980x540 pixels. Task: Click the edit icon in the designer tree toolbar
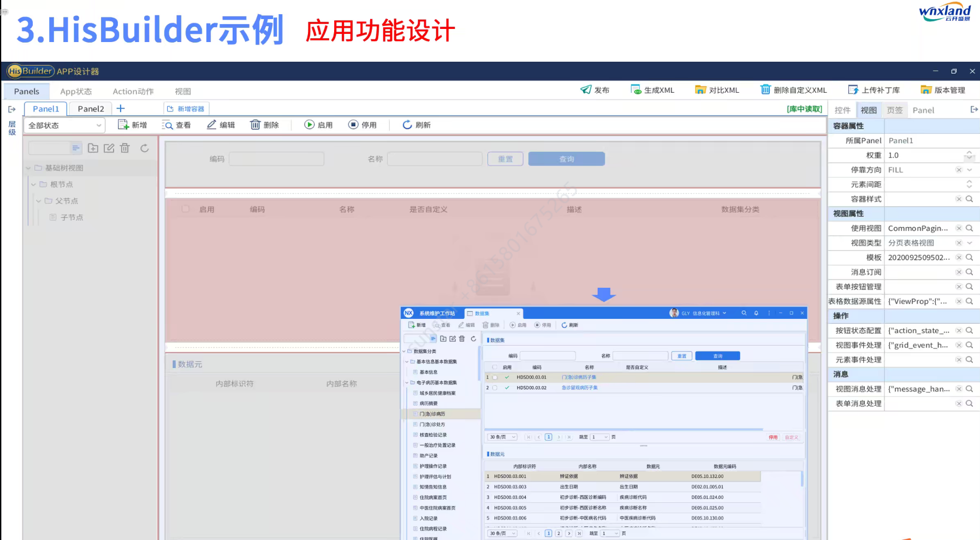point(109,148)
